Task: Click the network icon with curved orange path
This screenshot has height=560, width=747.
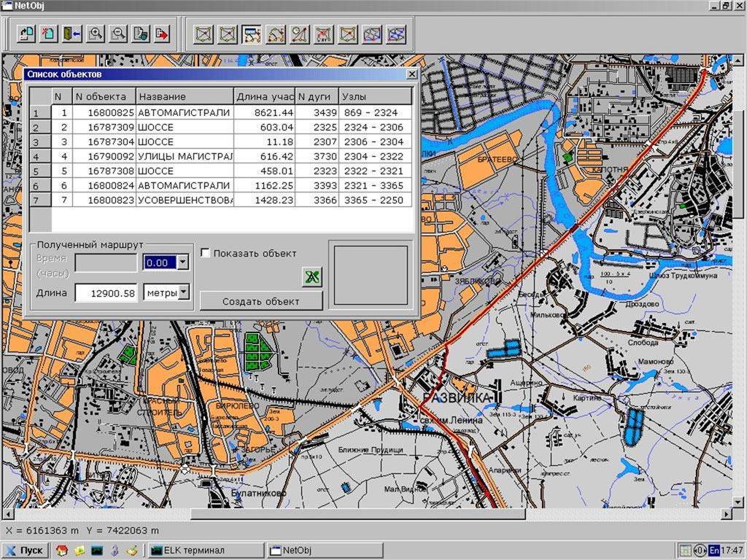Action: [276, 34]
